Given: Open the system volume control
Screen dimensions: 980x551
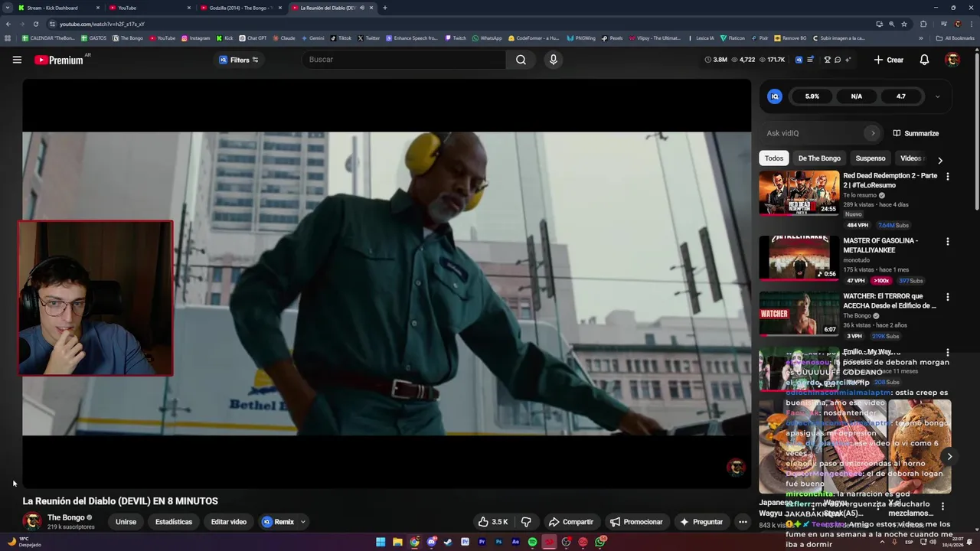Looking at the screenshot, I should pyautogui.click(x=933, y=542).
